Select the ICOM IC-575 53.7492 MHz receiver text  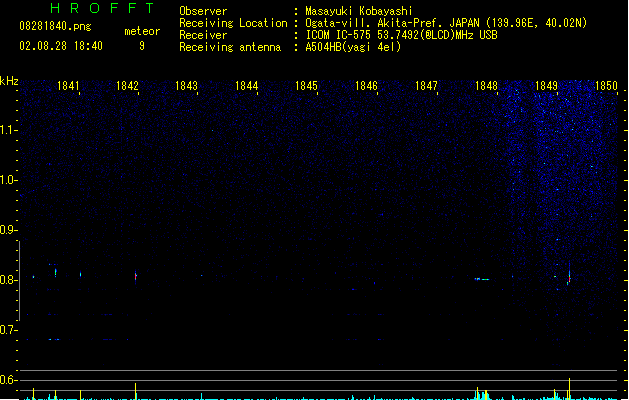coord(401,35)
